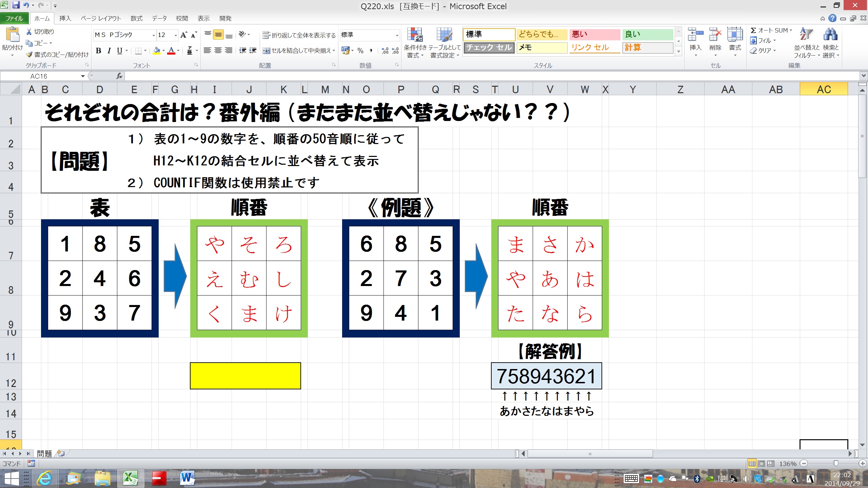
Task: Click the Find & Select binoculars icon
Action: tap(830, 35)
